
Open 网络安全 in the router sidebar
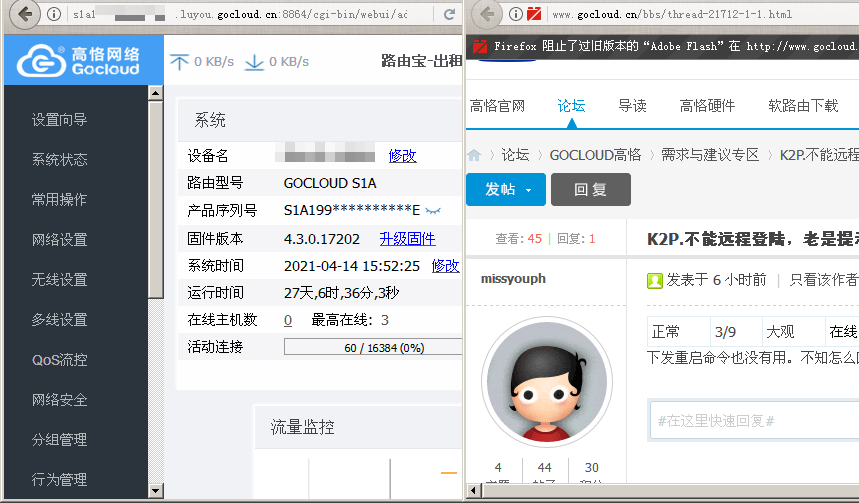pos(59,399)
